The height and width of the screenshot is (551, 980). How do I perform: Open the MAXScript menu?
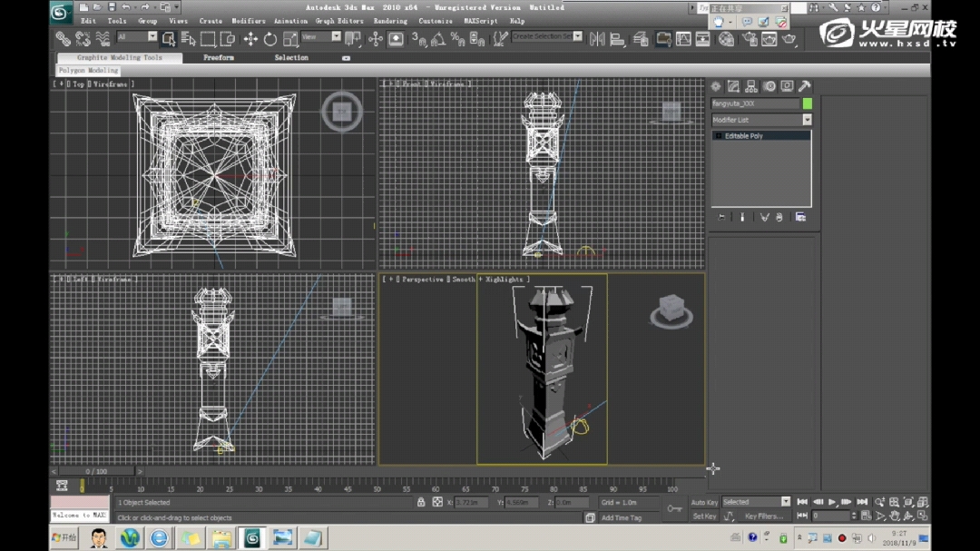coord(481,21)
